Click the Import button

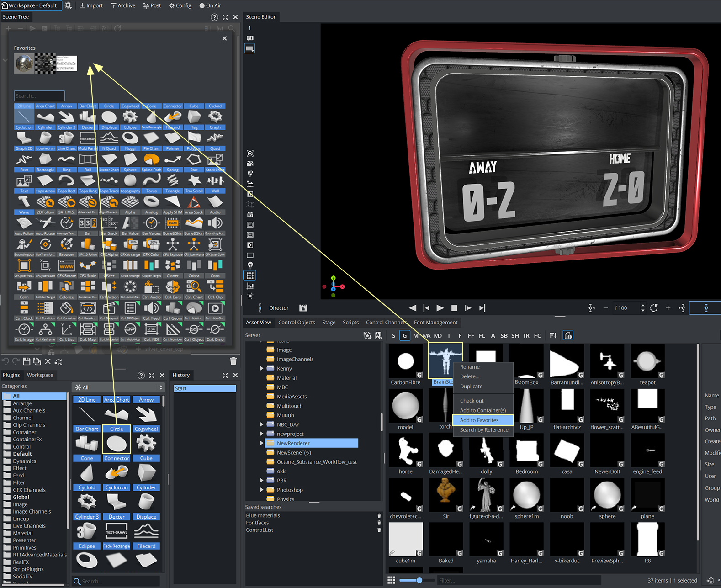pos(91,5)
